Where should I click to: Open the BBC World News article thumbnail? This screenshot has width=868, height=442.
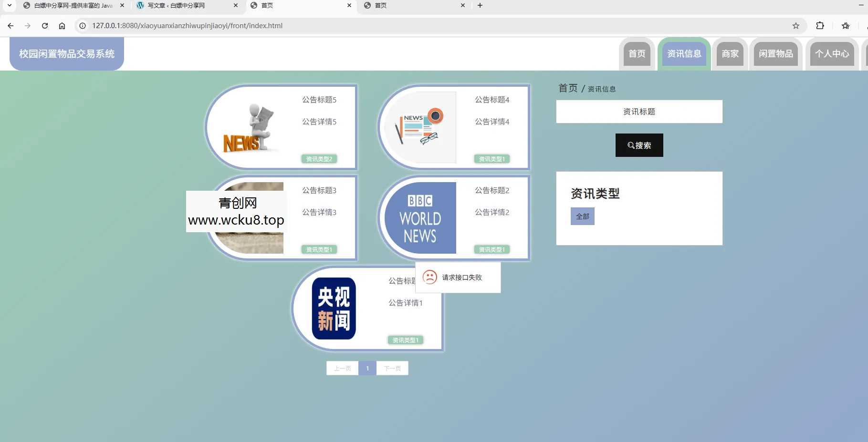418,218
